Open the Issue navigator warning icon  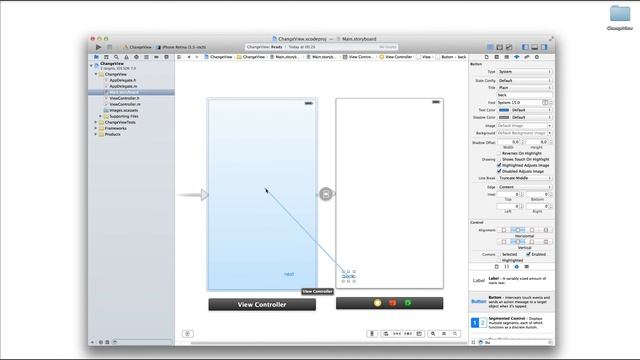(126, 57)
